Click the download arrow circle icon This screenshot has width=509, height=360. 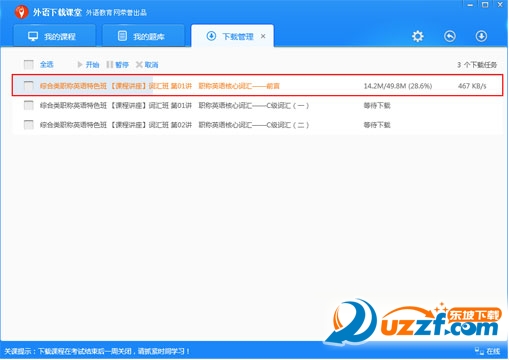[x=481, y=36]
